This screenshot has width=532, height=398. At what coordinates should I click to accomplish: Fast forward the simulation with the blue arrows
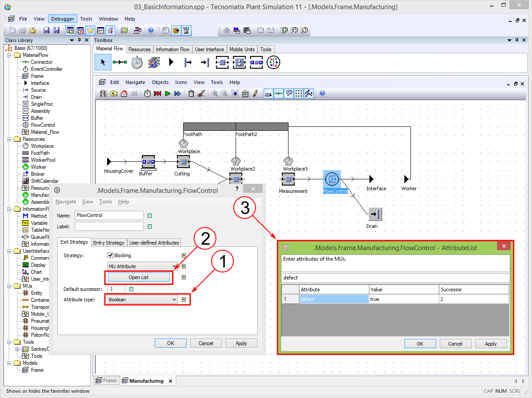tap(177, 93)
